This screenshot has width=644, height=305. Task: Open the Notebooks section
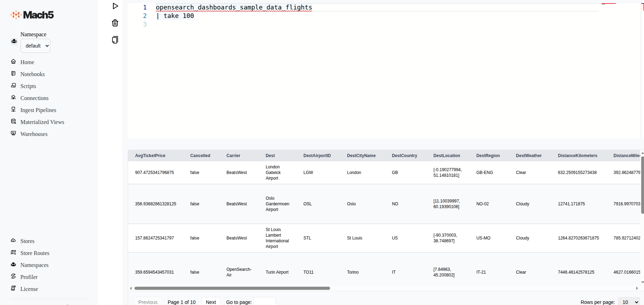click(32, 74)
